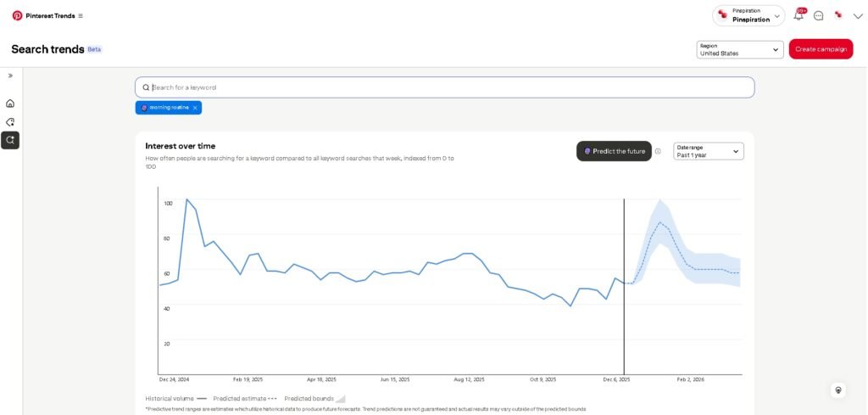Viewport: 868px width, 415px height.
Task: Click the Predict the future button
Action: (x=614, y=151)
